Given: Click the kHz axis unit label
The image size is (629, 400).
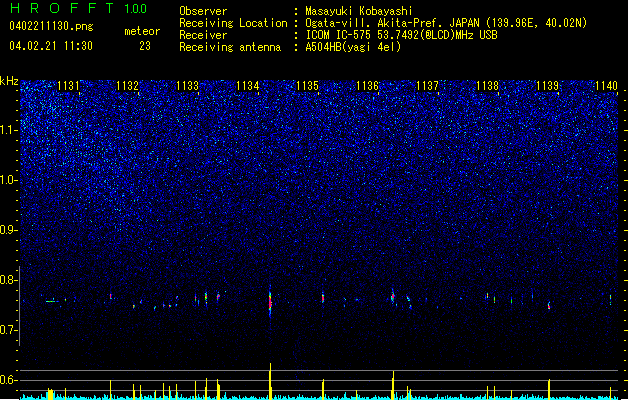Looking at the screenshot, I should click(x=9, y=81).
